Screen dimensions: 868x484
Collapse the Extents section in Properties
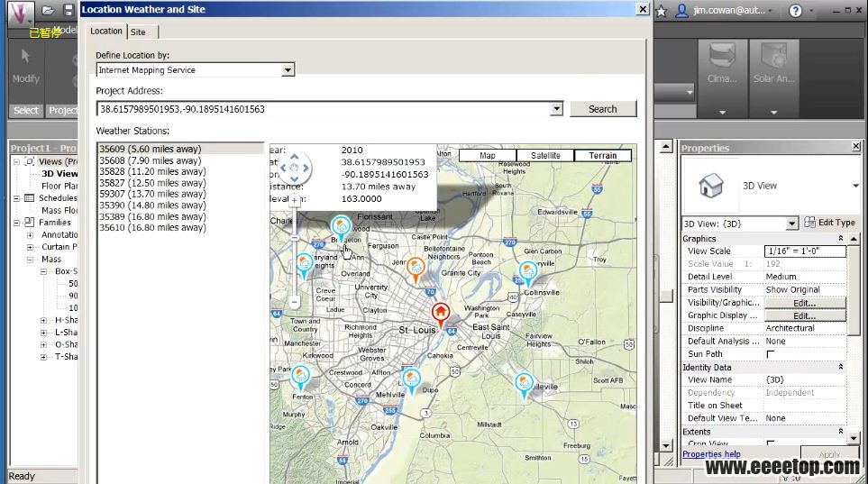pyautogui.click(x=840, y=431)
